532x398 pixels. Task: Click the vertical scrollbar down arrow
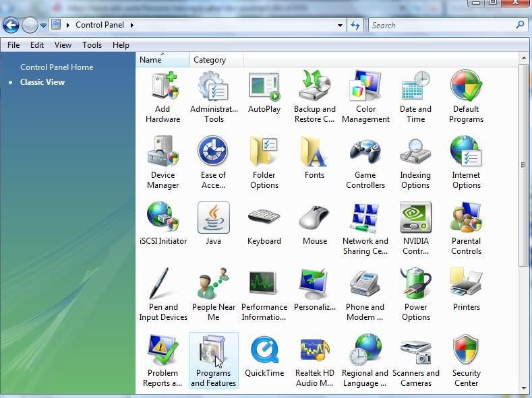523,388
